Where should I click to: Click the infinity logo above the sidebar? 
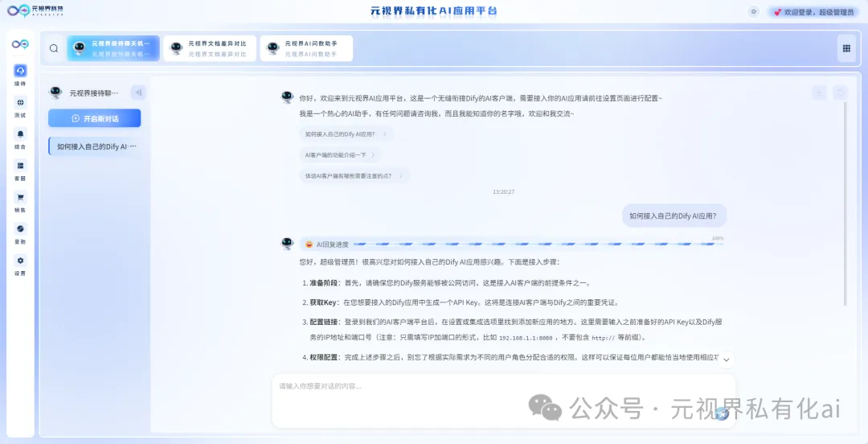pos(20,44)
